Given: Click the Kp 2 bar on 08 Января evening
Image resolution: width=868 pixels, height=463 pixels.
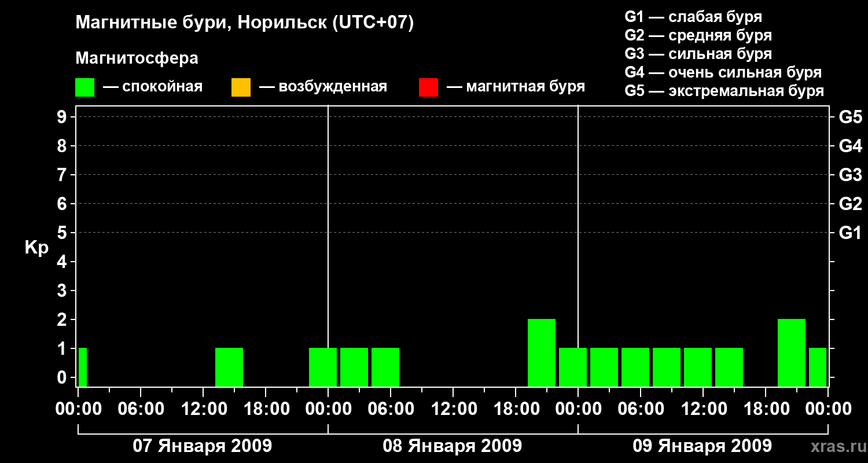Looking at the screenshot, I should pos(542,352).
